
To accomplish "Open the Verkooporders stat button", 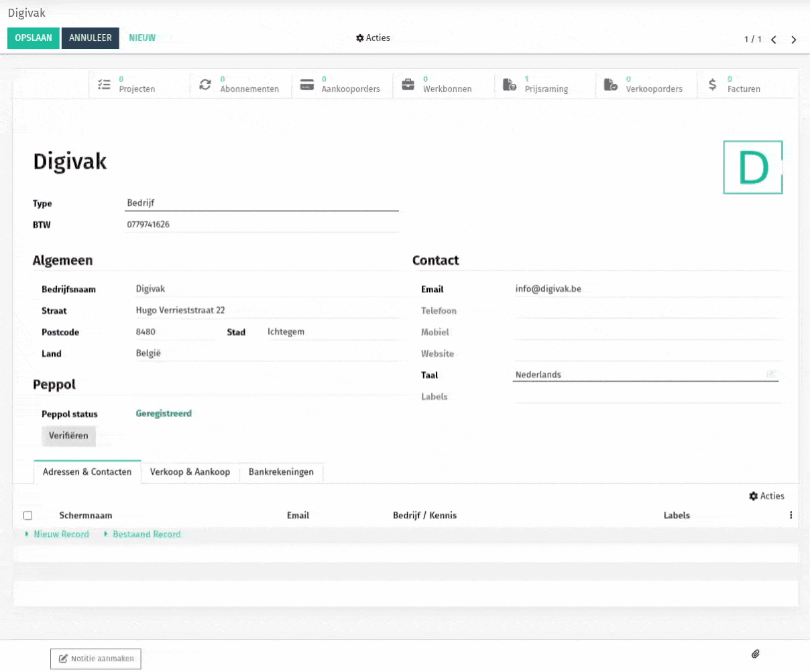I will [646, 85].
